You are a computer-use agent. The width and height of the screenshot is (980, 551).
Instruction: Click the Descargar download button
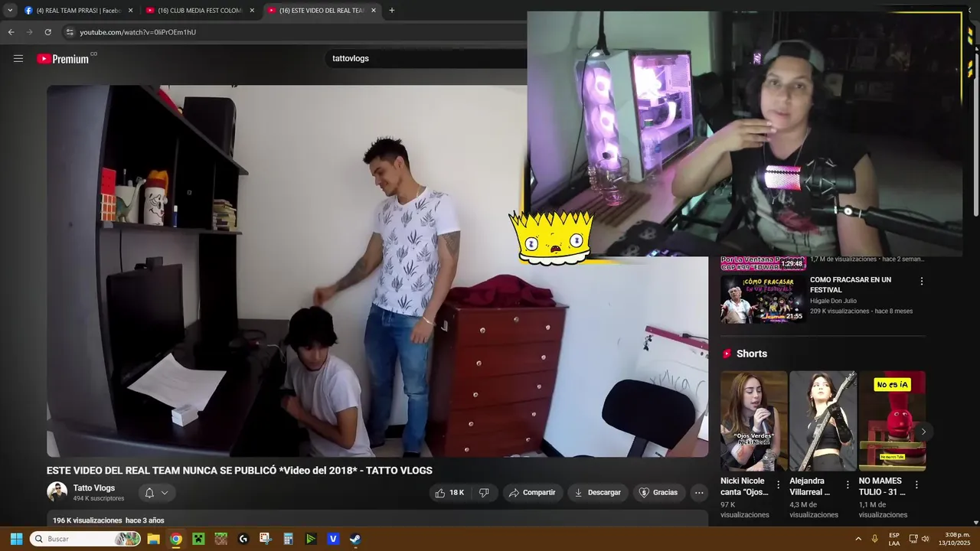tap(598, 493)
